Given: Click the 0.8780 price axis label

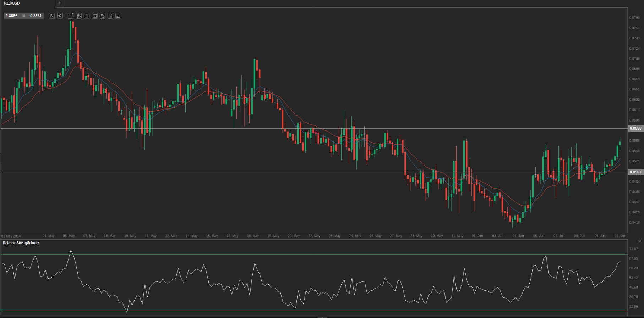Looking at the screenshot, I should pyautogui.click(x=634, y=18).
